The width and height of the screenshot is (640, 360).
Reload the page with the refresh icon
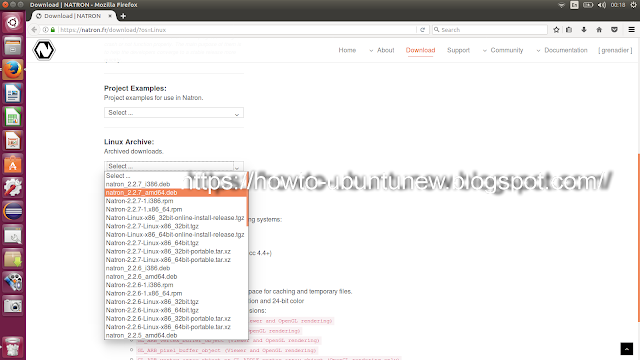422,30
